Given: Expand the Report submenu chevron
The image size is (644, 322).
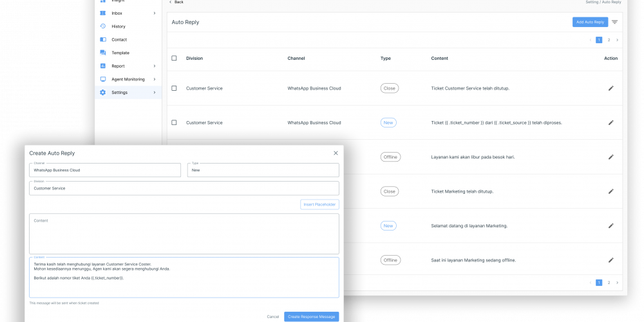Looking at the screenshot, I should (x=155, y=66).
